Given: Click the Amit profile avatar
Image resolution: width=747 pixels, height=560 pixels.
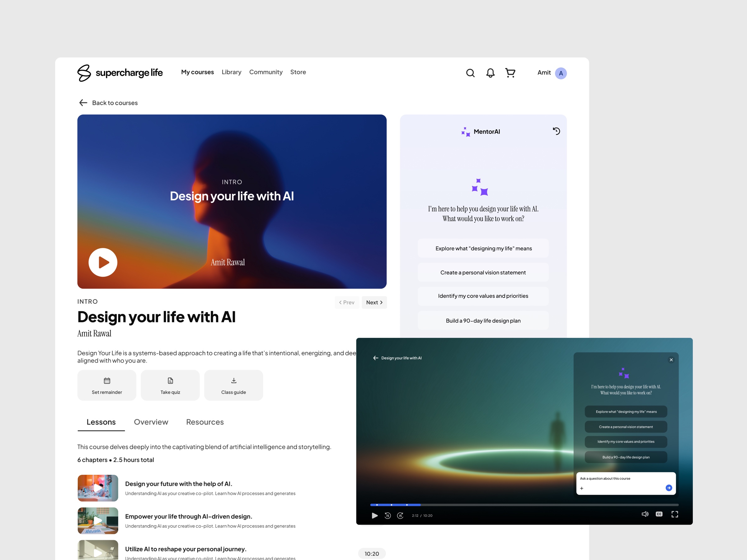Looking at the screenshot, I should point(561,73).
